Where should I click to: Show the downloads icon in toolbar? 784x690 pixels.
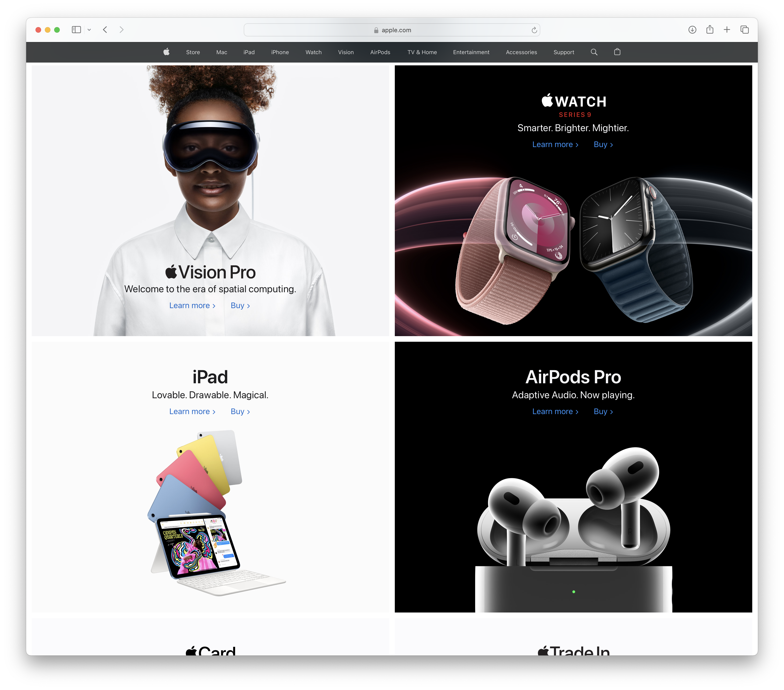pos(692,30)
